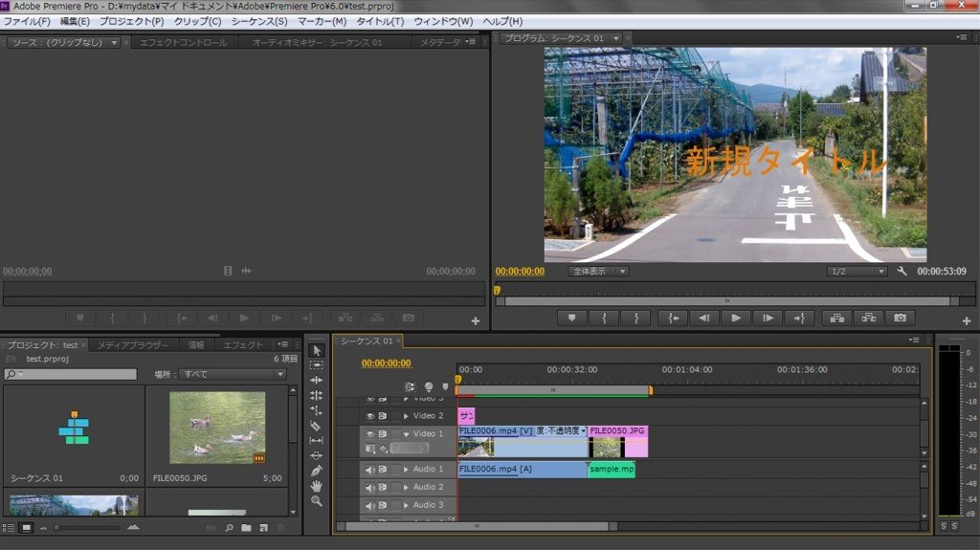The image size is (980, 550).
Task: Click timeline horizontal zoom scroll bar
Action: click(478, 527)
